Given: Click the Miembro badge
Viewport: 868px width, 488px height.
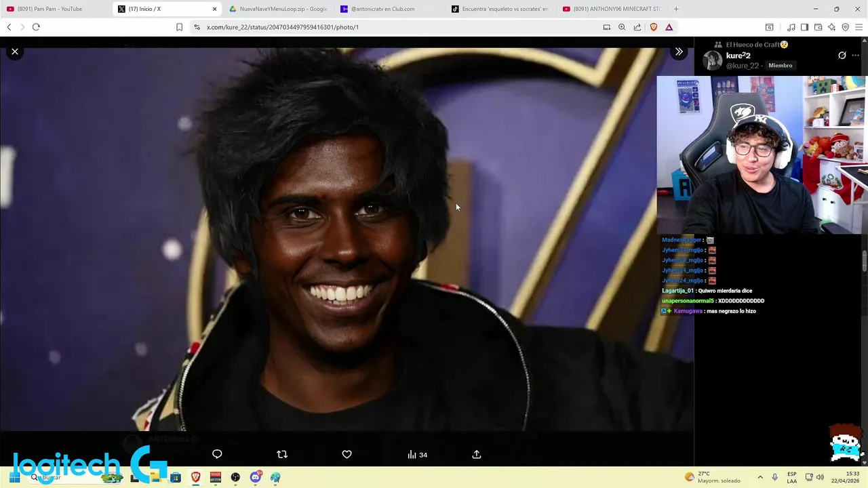Looking at the screenshot, I should coord(781,66).
